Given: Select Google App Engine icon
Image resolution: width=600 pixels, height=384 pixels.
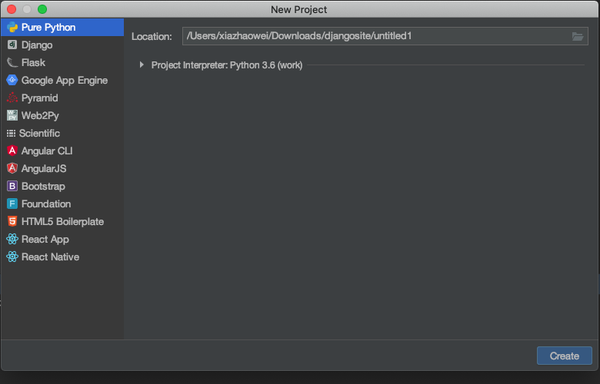Looking at the screenshot, I should pos(12,80).
